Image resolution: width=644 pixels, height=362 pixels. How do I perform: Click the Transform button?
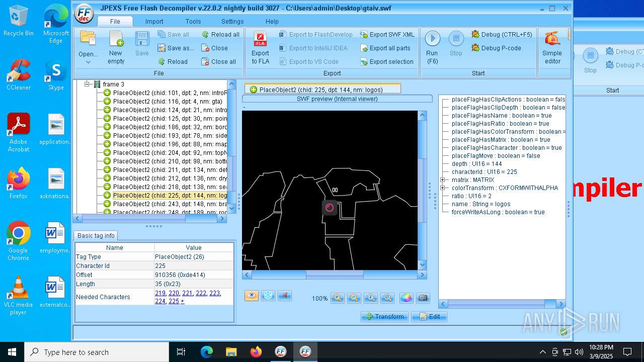coord(384,317)
